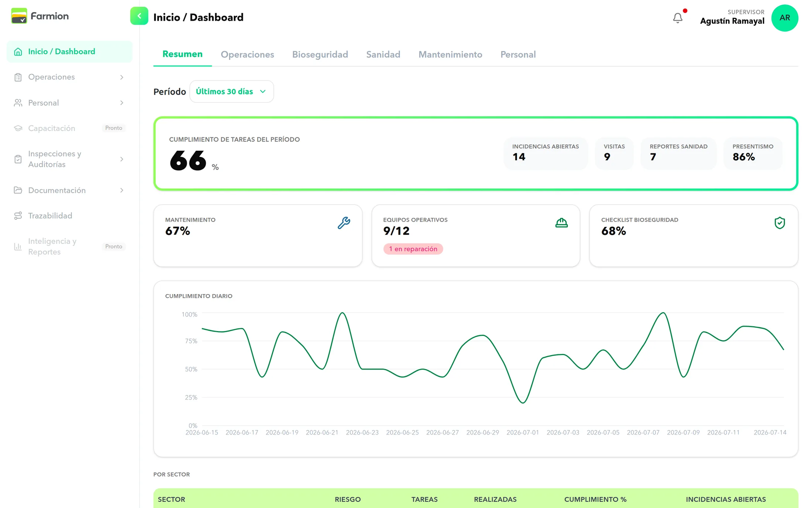Open the Incidencias Abiertas stat card

(x=546, y=153)
